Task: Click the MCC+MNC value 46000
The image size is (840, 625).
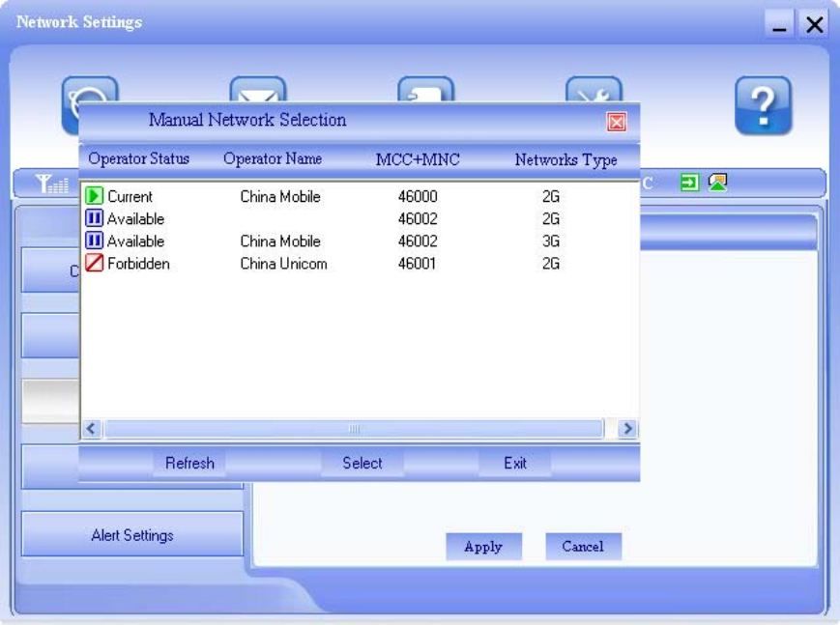Action: point(418,196)
